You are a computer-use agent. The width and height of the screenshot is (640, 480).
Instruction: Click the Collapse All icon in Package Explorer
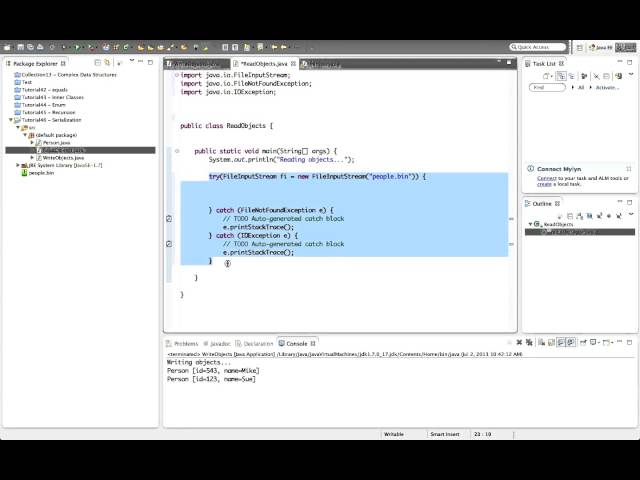click(x=98, y=63)
